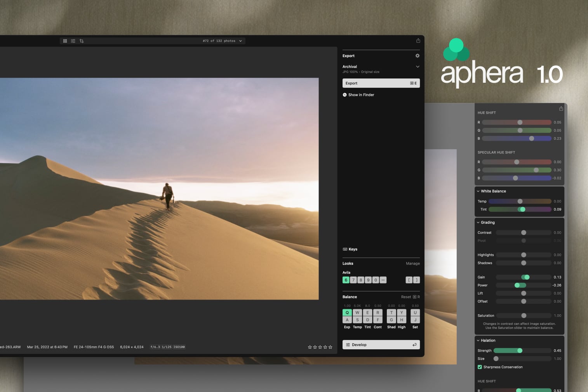Click the J key for saturation
Screen dimensions: 588x392
tap(415, 320)
